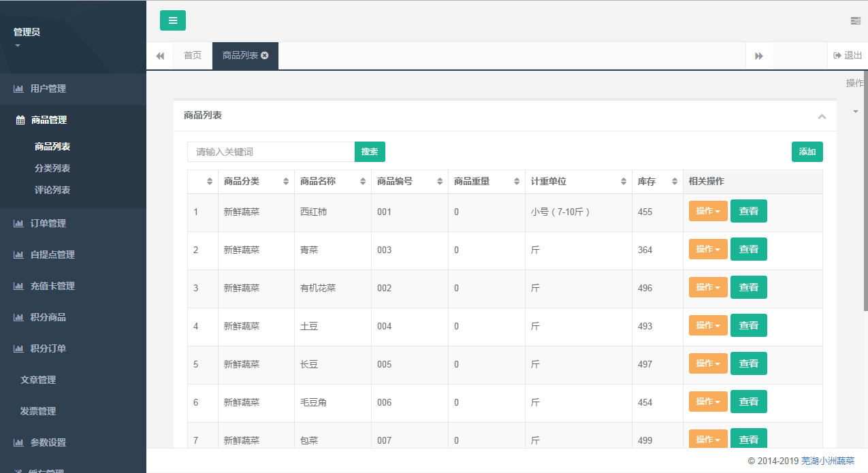Sort table by 库存 column arrows
Image resolution: width=868 pixels, height=473 pixels.
coord(674,182)
